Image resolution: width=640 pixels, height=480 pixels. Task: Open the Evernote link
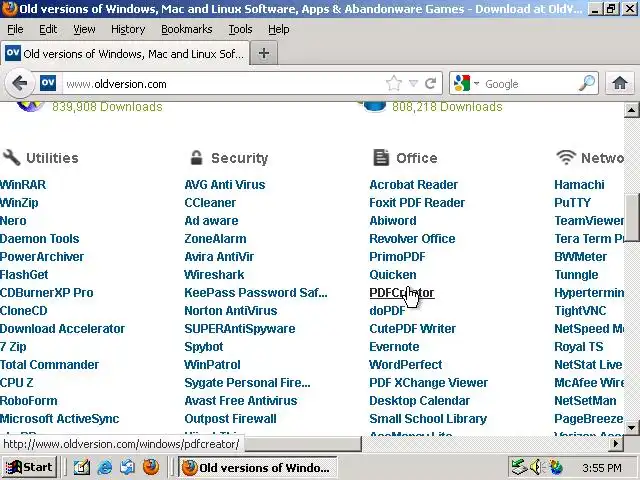click(394, 347)
